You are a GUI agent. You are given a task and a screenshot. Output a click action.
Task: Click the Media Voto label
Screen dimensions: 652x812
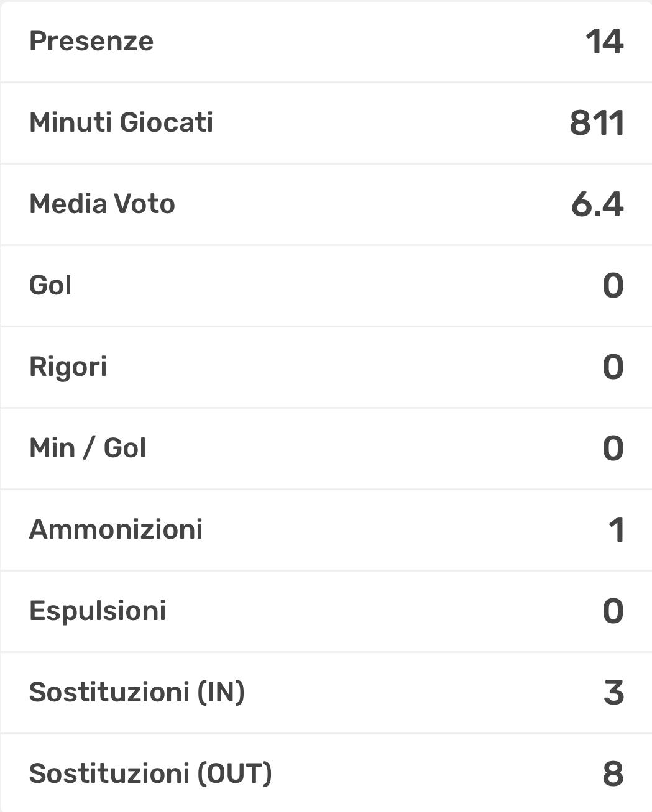coord(103,204)
